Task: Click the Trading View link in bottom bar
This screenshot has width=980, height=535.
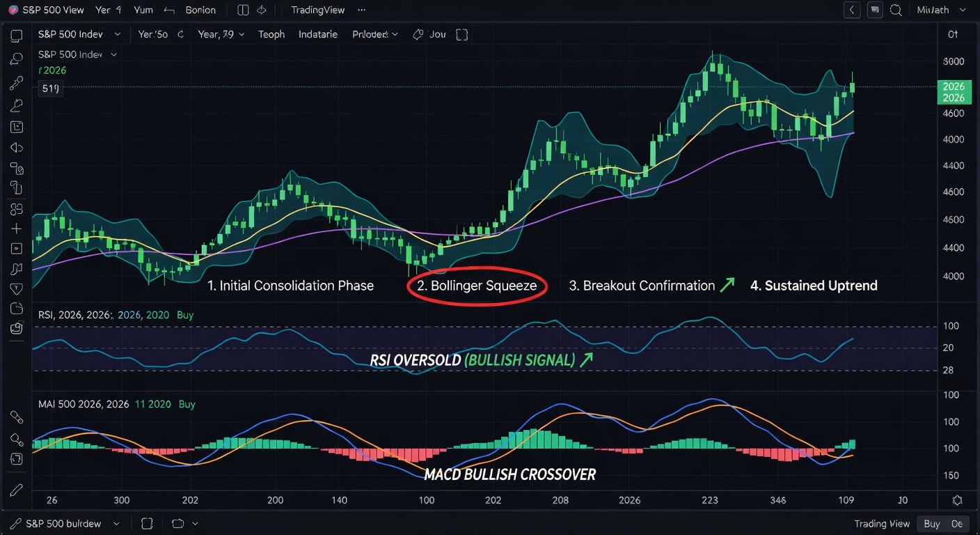Action: [x=882, y=524]
